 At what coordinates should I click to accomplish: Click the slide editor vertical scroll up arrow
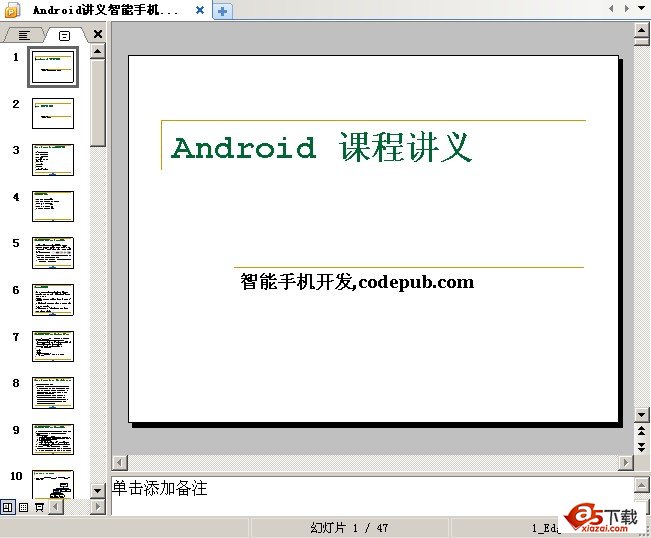click(x=641, y=30)
